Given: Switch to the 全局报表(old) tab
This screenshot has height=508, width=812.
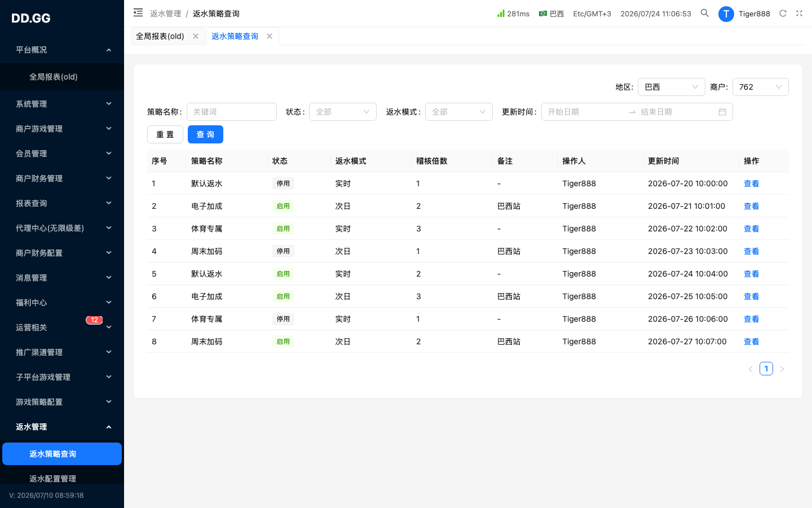Looking at the screenshot, I should click(x=160, y=36).
